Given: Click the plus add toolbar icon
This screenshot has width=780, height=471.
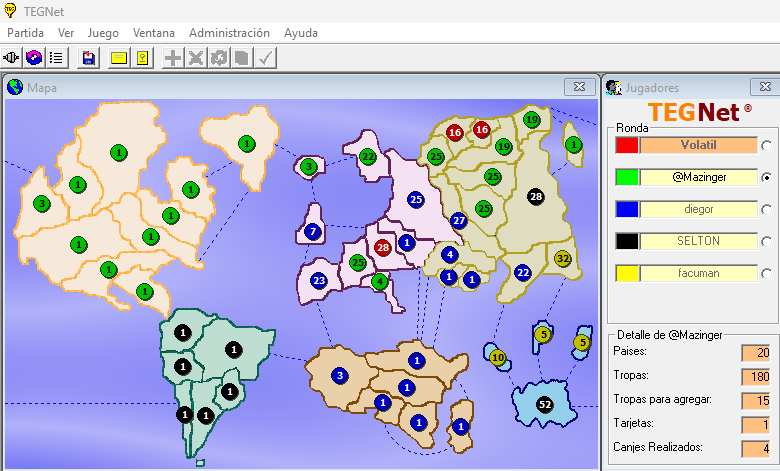Looking at the screenshot, I should pos(173,58).
